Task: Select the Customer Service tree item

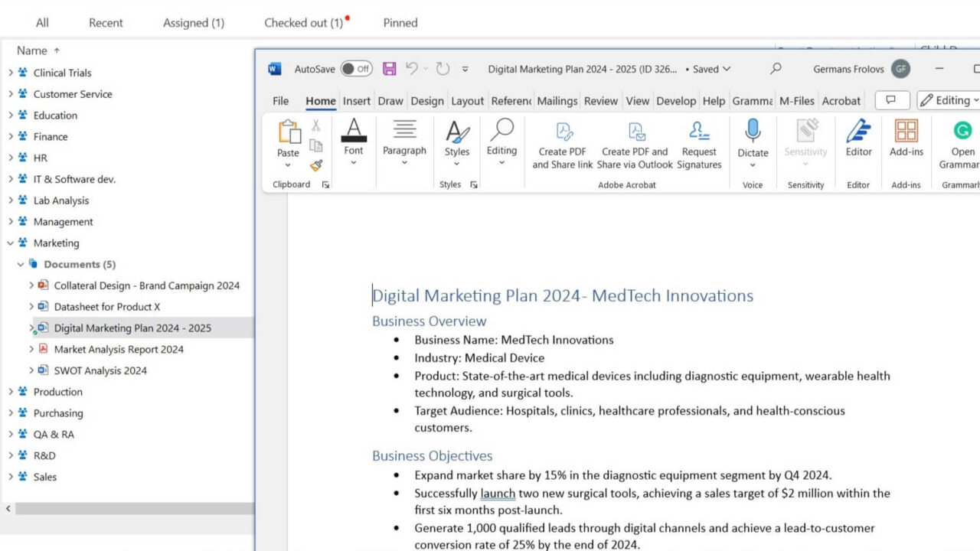Action: 73,94
